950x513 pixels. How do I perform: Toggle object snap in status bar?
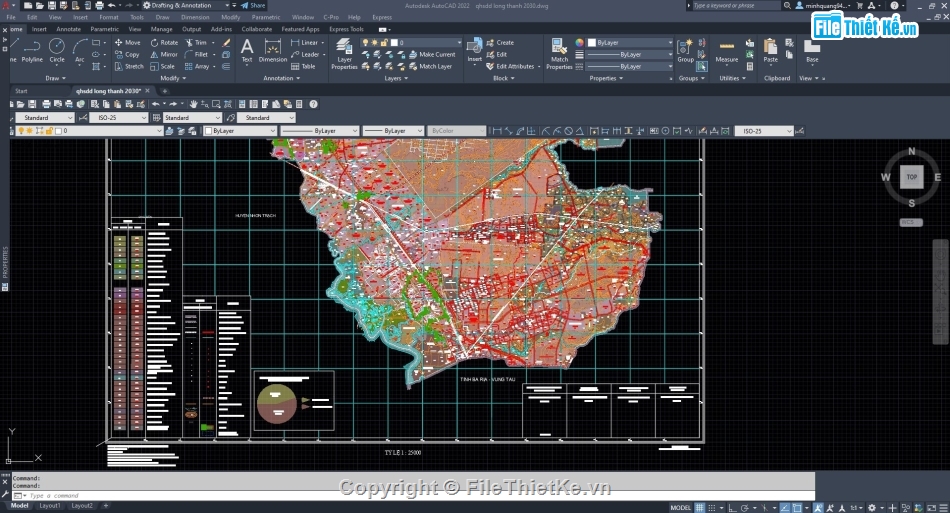(797, 508)
